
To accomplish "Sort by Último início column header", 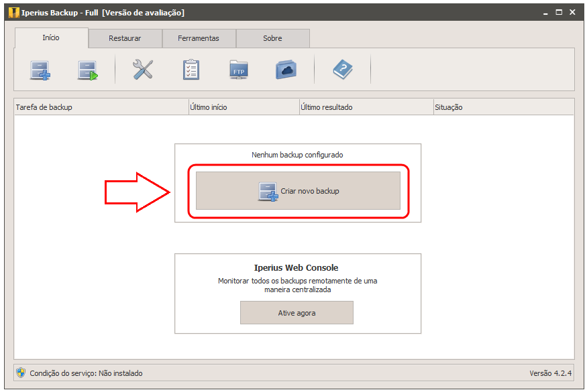I will [244, 107].
